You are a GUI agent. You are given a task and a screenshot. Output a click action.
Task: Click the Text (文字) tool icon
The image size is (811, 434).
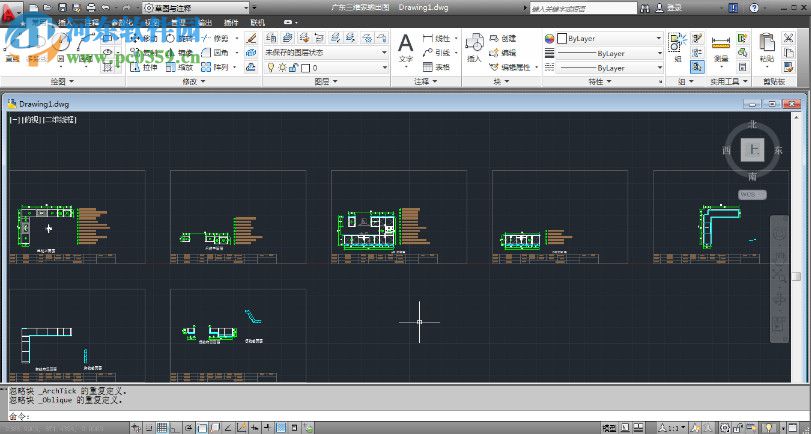pos(405,44)
